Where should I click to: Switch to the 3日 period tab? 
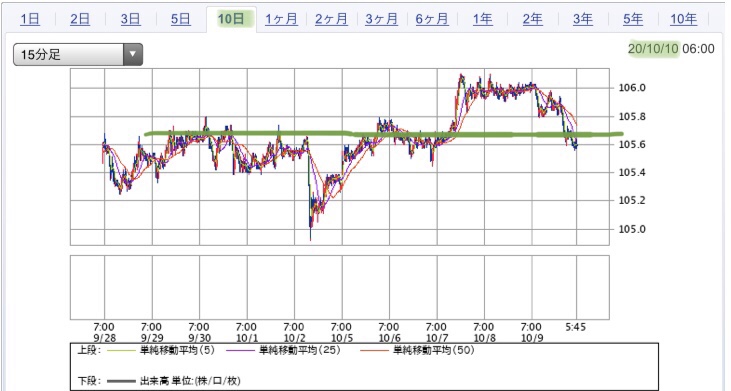[130, 19]
